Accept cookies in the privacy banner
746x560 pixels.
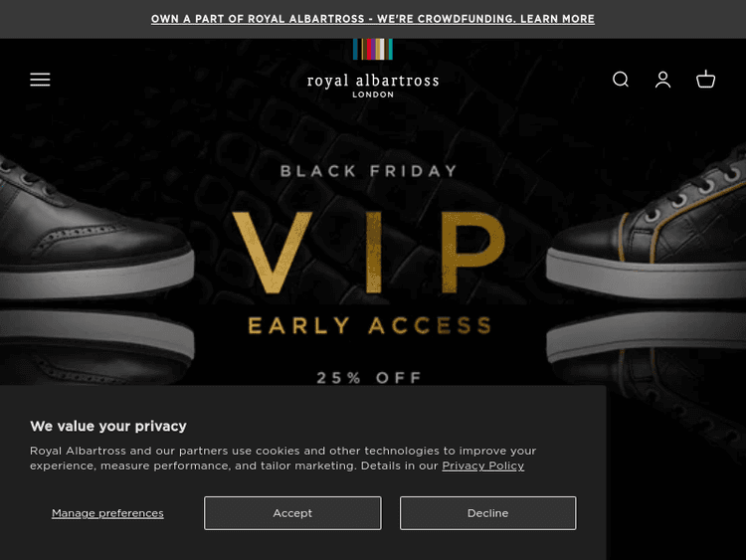click(292, 513)
